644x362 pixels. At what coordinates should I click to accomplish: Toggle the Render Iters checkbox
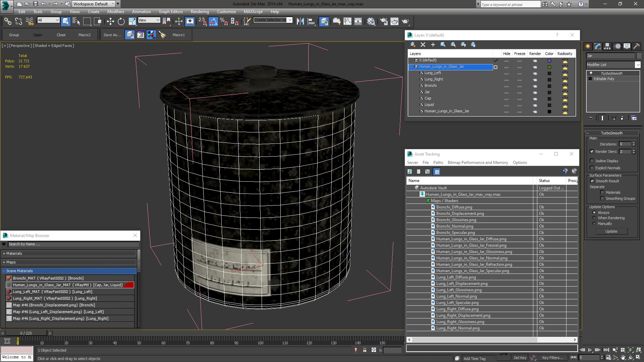click(x=592, y=152)
